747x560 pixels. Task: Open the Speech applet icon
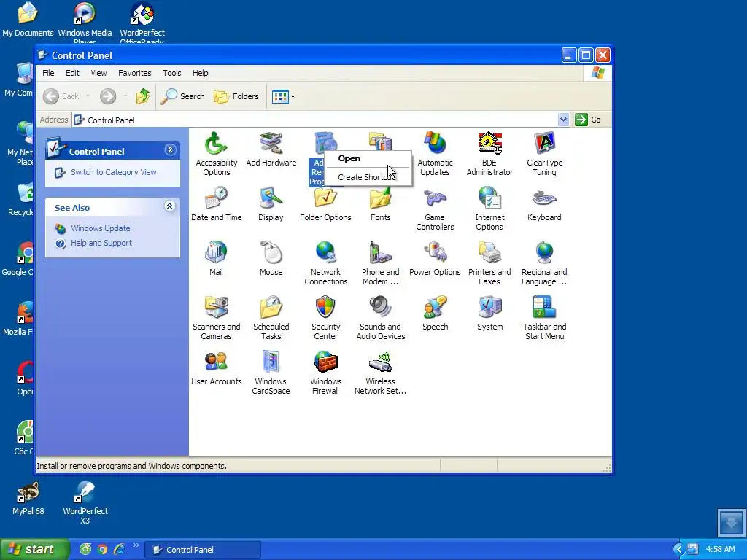click(435, 314)
